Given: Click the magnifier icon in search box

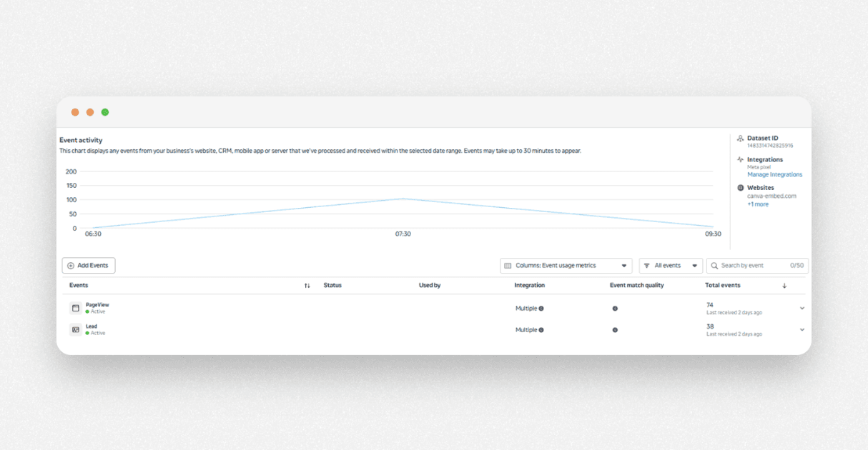Looking at the screenshot, I should (x=714, y=266).
